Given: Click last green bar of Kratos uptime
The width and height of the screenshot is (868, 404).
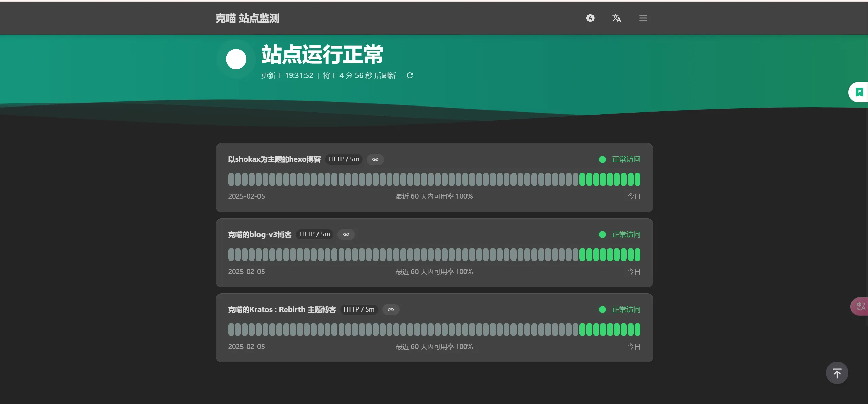Looking at the screenshot, I should point(637,329).
